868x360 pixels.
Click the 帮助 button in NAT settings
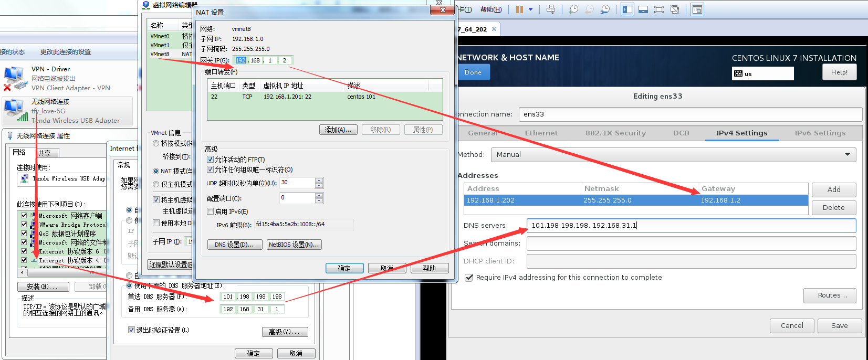(430, 268)
